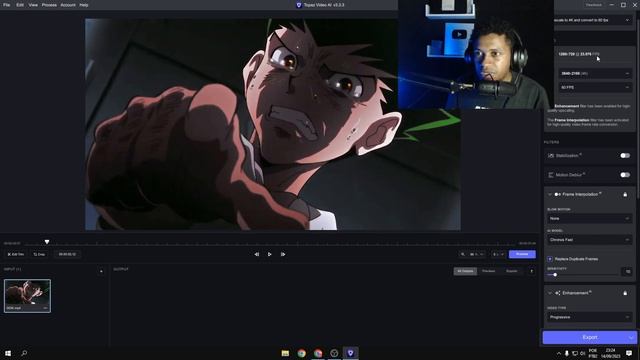The height and width of the screenshot is (360, 640).
Task: Open the 60 FPS output frame rate dropdown
Action: pos(595,87)
